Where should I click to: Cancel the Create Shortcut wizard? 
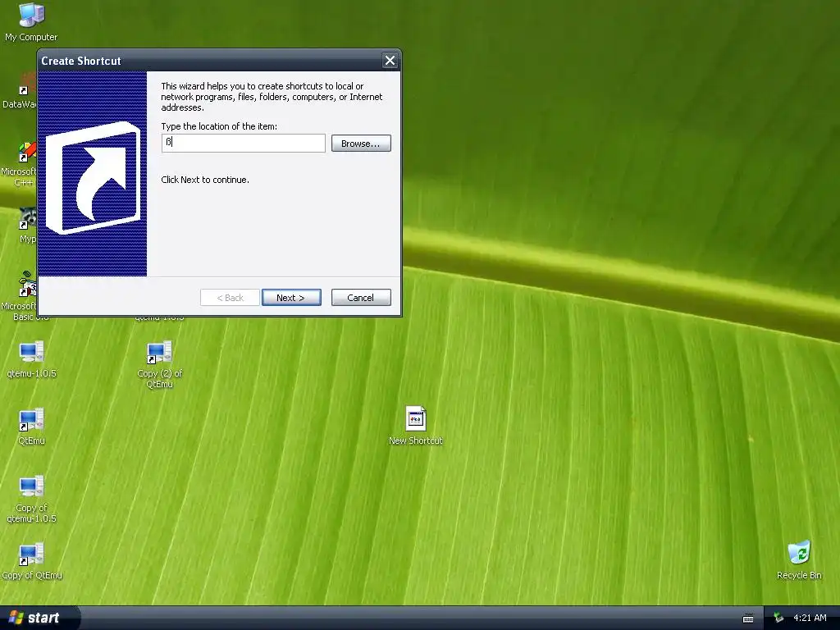tap(361, 297)
